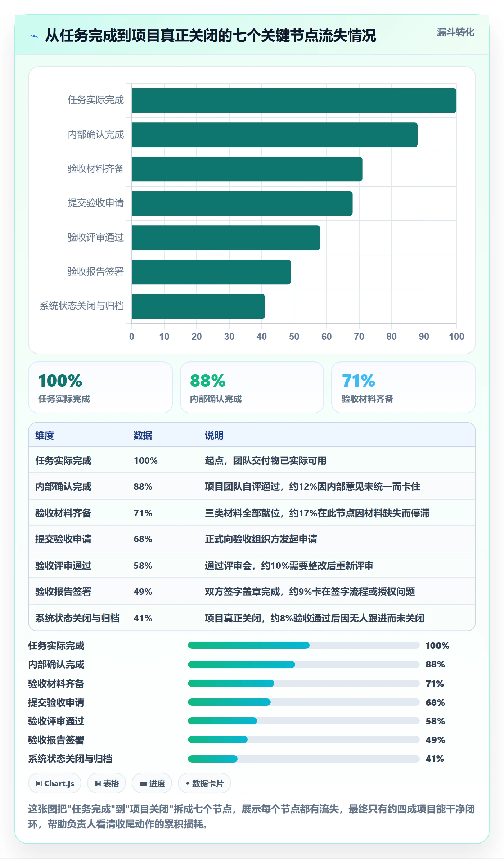Click the 88% cell in the table
Screen dimensions: 504x859
[x=143, y=486]
